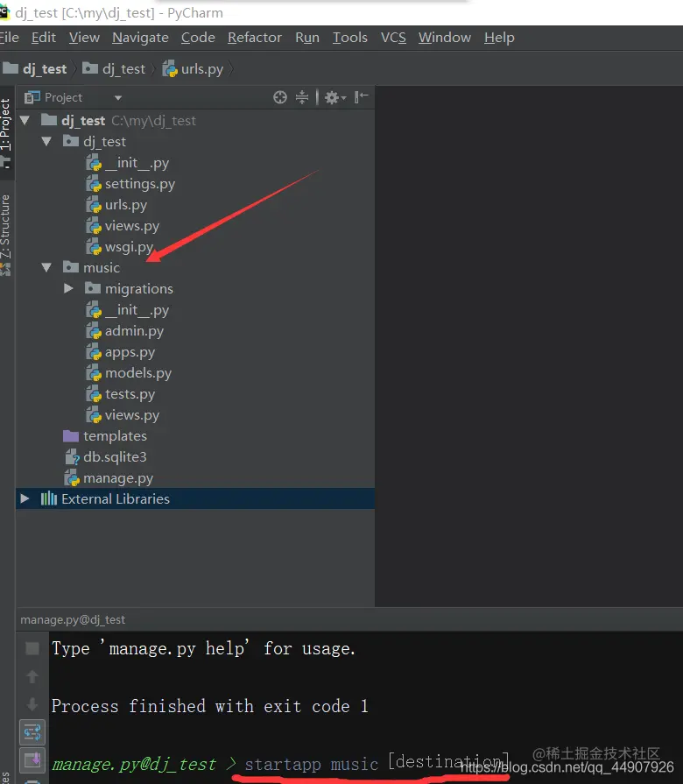Open the Code menu
Viewport: 683px width, 784px height.
[198, 38]
